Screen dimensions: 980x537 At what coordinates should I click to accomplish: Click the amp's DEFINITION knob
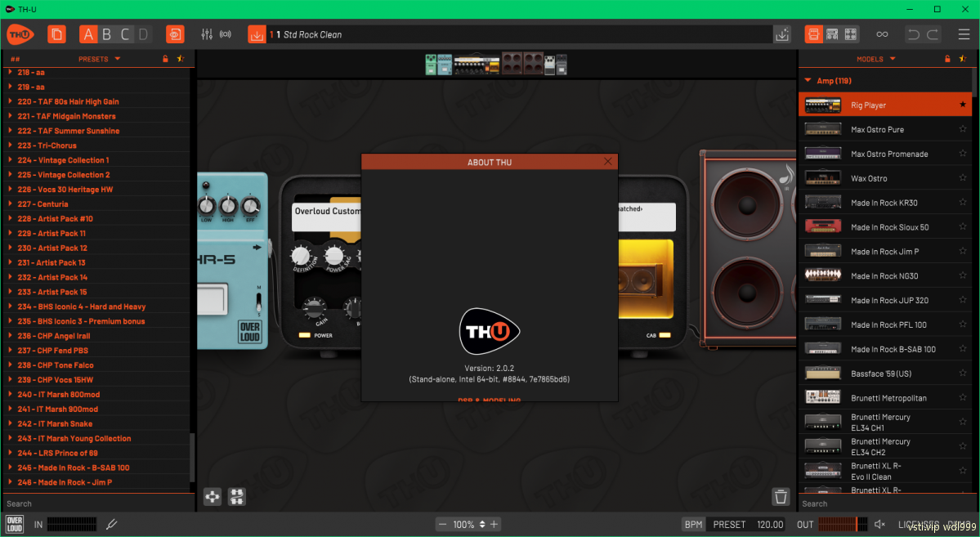click(301, 255)
